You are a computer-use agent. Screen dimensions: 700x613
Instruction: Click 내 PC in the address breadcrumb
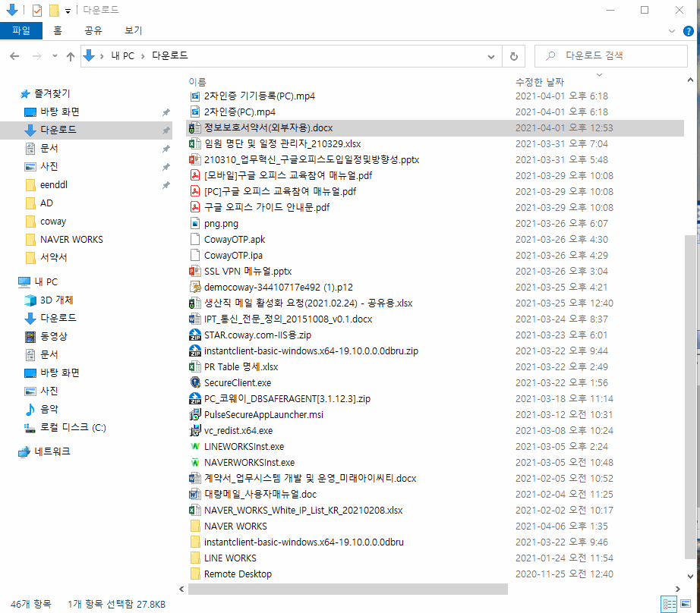coord(123,56)
